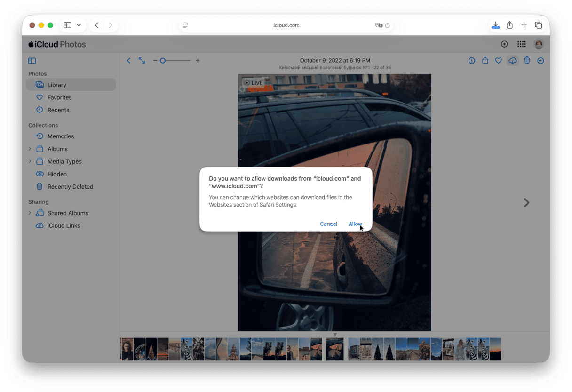Expand the Shared Albums section
Image resolution: width=572 pixels, height=392 pixels.
[30, 213]
